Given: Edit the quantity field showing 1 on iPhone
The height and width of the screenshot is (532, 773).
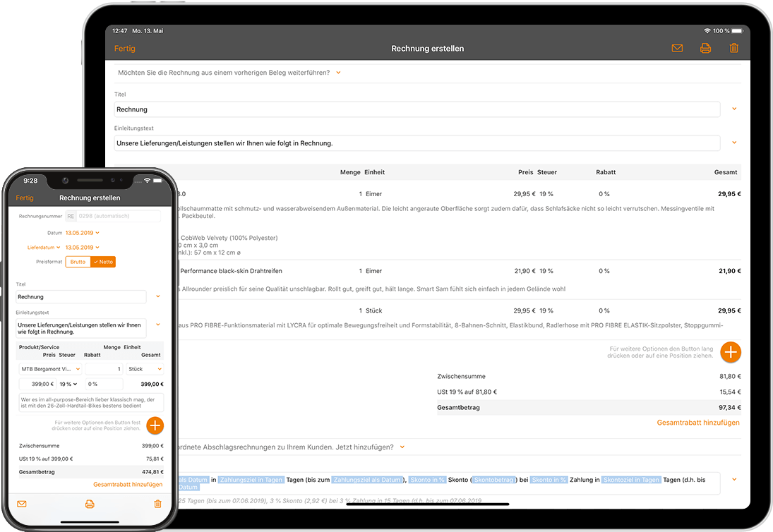Looking at the screenshot, I should (104, 369).
